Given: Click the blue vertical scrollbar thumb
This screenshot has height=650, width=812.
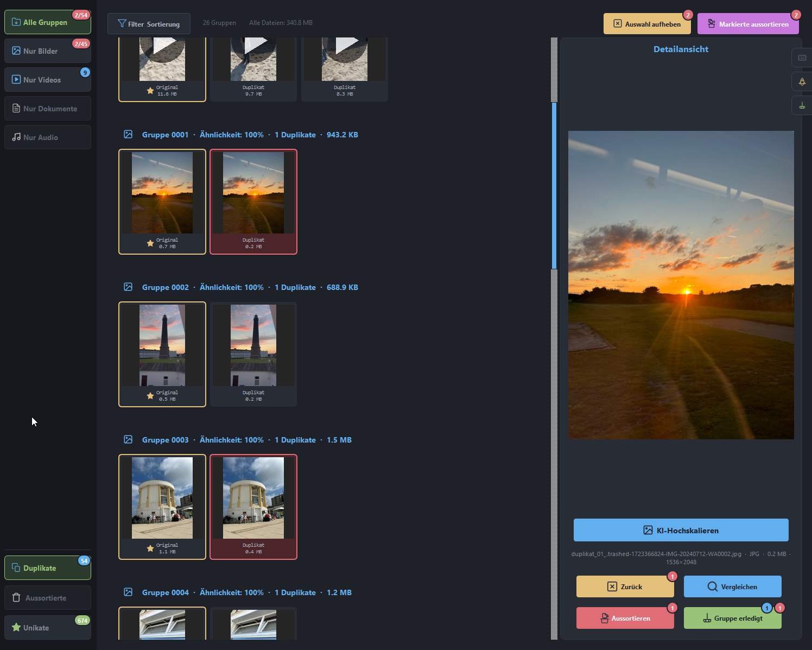Looking at the screenshot, I should point(554,185).
